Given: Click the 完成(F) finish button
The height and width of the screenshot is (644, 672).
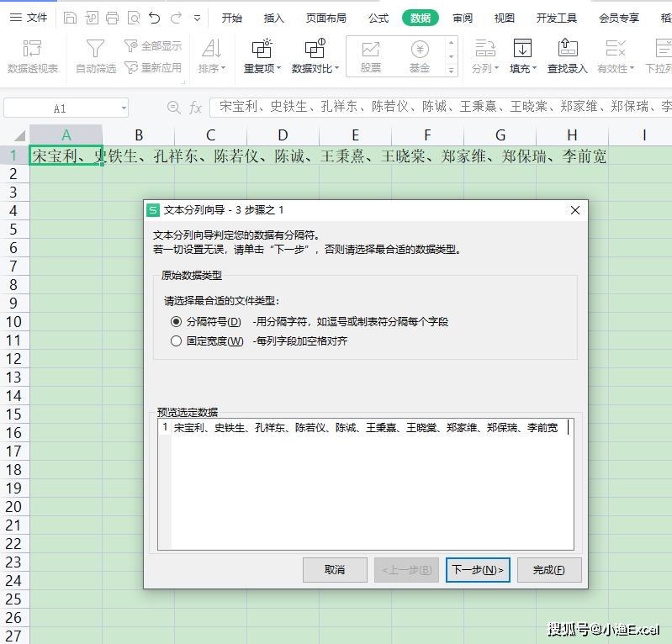Looking at the screenshot, I should 549,570.
